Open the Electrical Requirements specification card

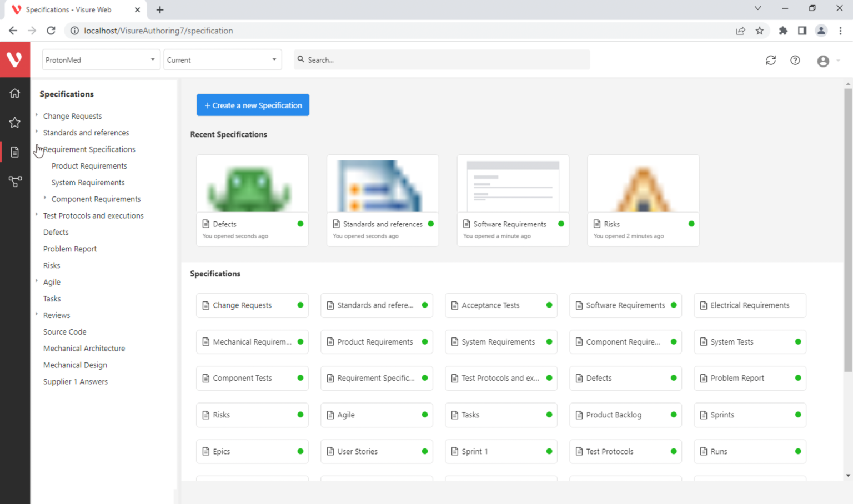click(x=749, y=305)
